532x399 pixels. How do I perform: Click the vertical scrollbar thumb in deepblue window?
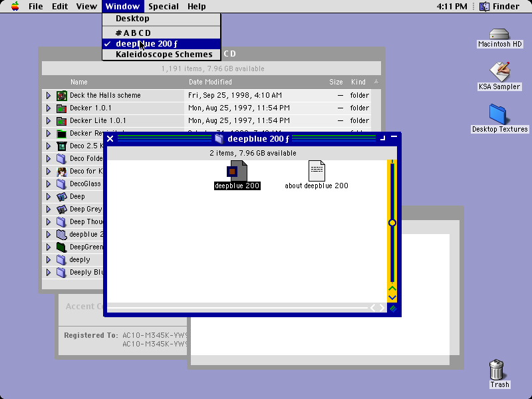click(x=392, y=223)
